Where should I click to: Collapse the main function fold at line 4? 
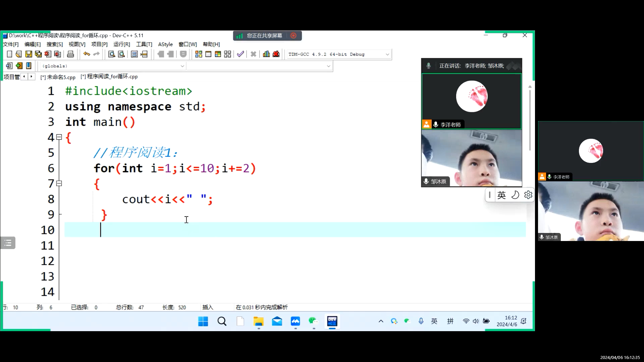pyautogui.click(x=59, y=137)
